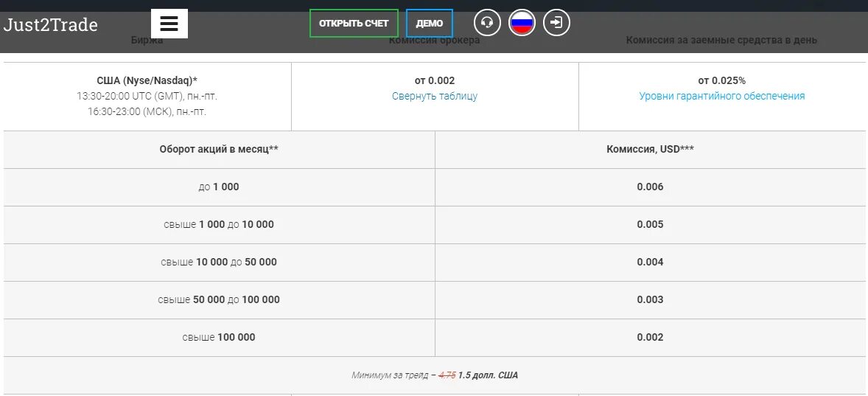
Task: Click the 'Минимум за трейд' note
Action: tap(435, 375)
